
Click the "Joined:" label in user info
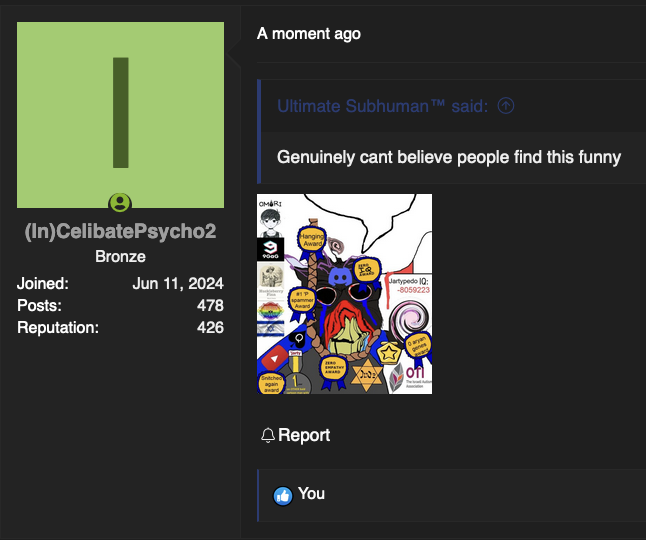[42, 284]
